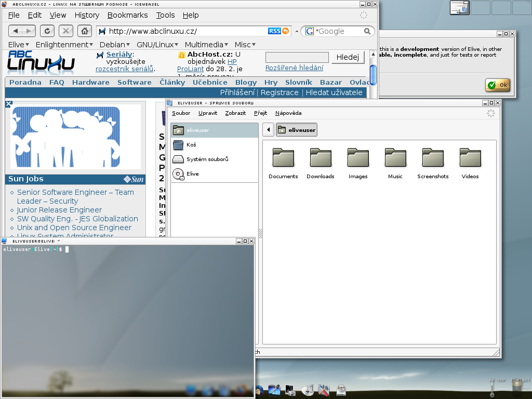Go back in Iceweasel browser
Viewport: 532px width, 399px height.
(16, 31)
